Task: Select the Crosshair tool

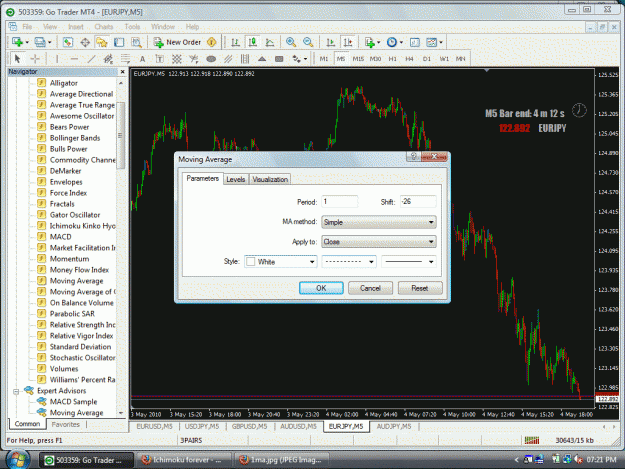Action: point(35,59)
